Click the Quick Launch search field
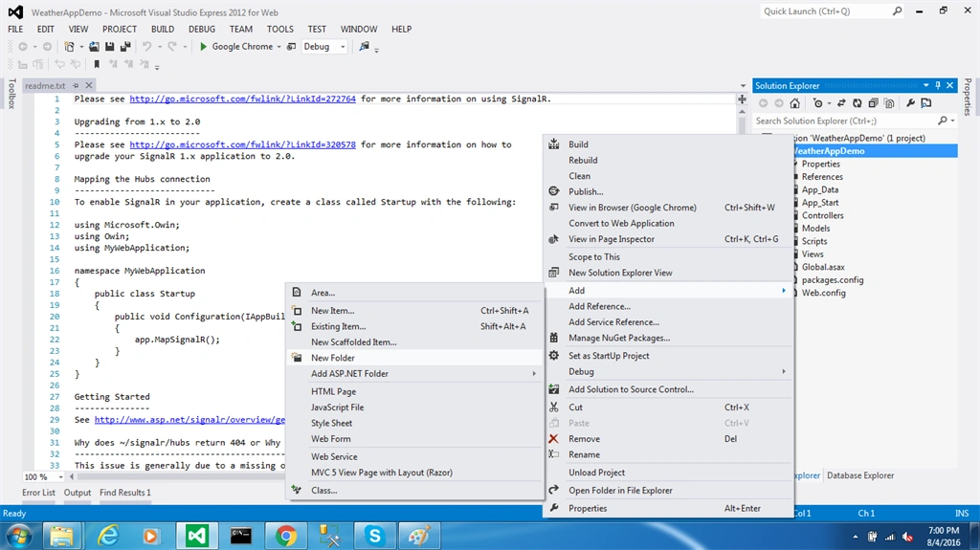The image size is (980, 550). point(826,11)
